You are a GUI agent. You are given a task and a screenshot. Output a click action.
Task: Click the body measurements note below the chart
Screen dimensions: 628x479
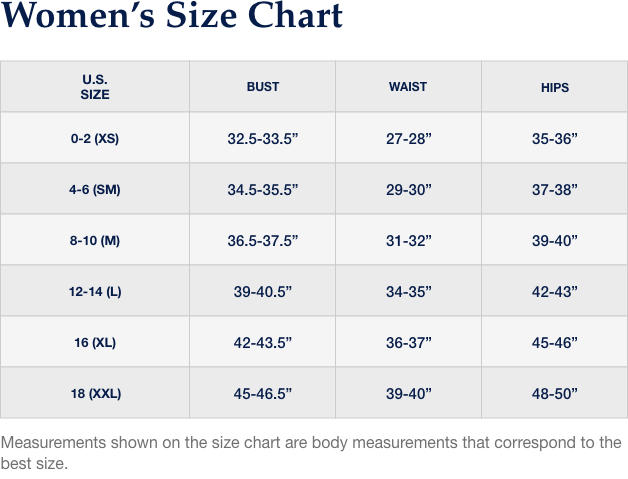tap(310, 452)
